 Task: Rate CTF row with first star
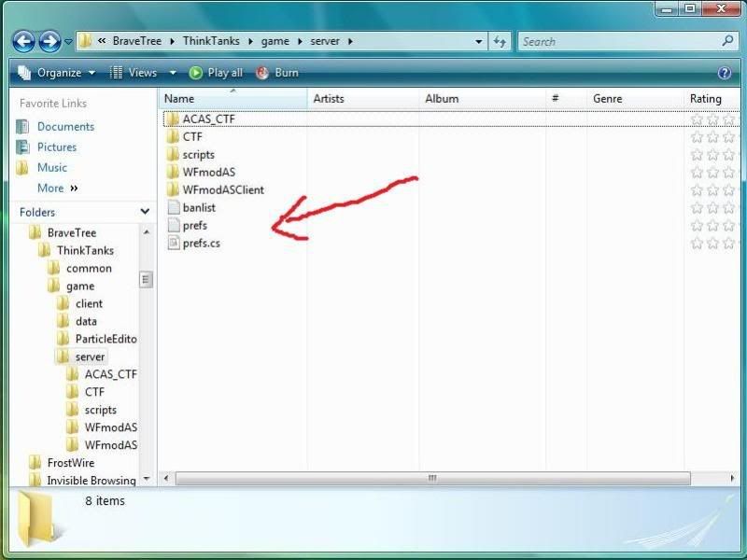coord(697,137)
